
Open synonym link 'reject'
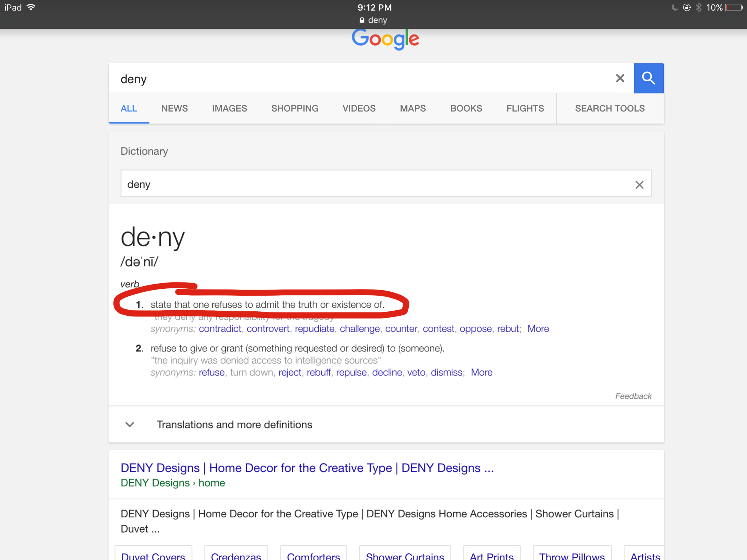pos(290,372)
